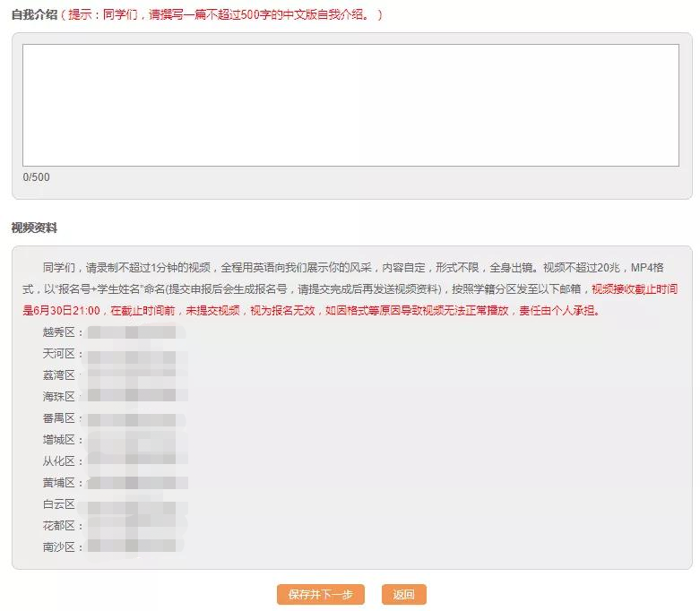Screen dimensions: 700x611
Task: Click the 自我介绍 heading label
Action: point(34,14)
